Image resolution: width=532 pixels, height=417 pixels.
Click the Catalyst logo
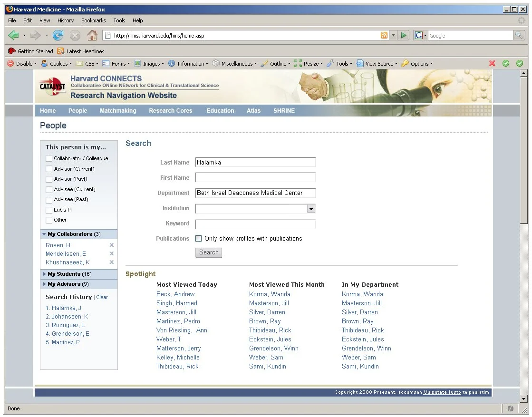point(52,86)
